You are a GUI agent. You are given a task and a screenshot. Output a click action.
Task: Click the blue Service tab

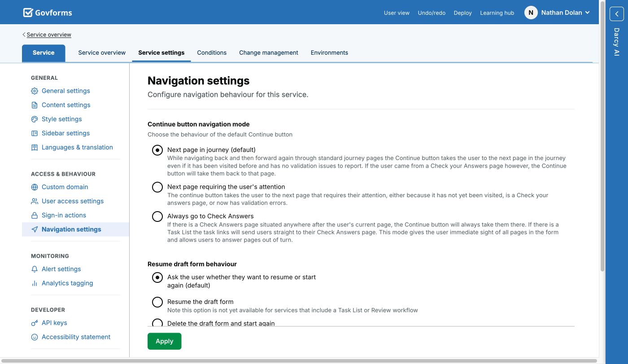44,53
